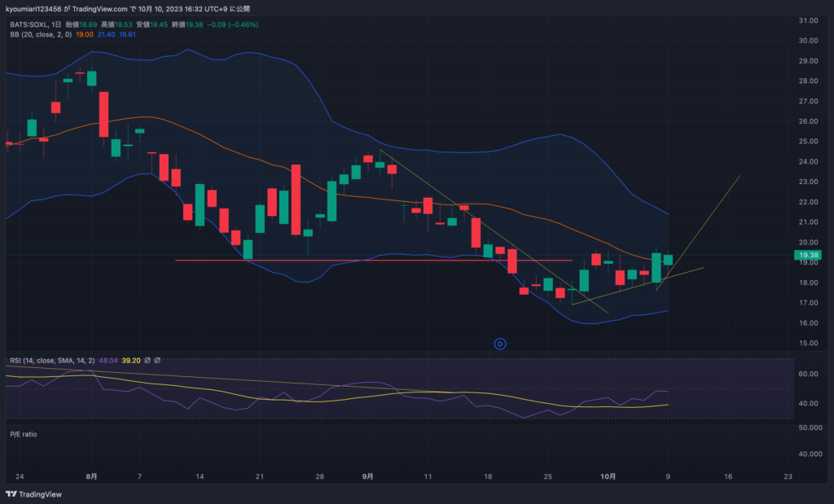Click the BATS:SOXL, 1日 symbol label
Viewport: 834px width, 504px height.
click(36, 24)
